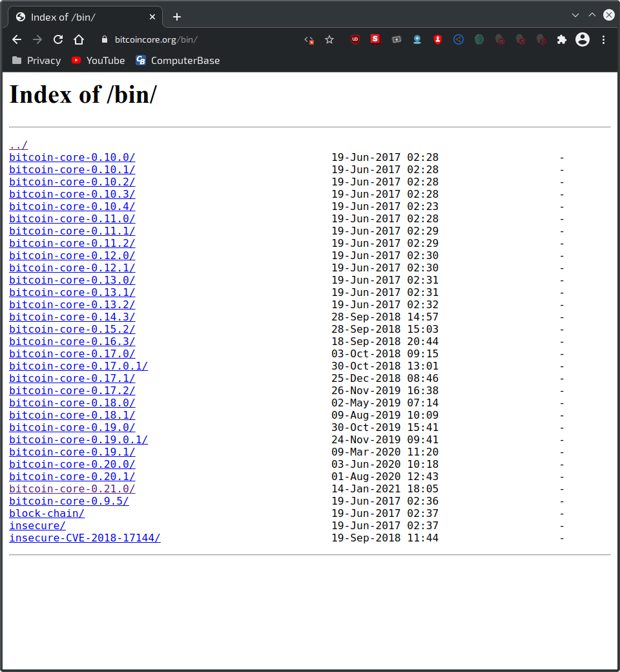Image resolution: width=620 pixels, height=672 pixels.
Task: Open bitcoin-core-0.10.4/ folder
Action: (x=72, y=207)
